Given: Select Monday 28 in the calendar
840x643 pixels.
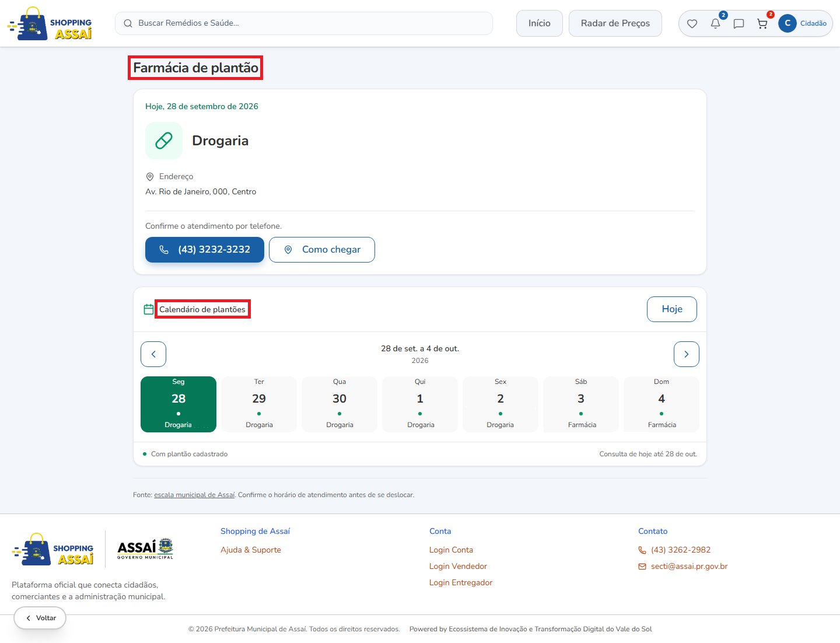Looking at the screenshot, I should pyautogui.click(x=178, y=404).
